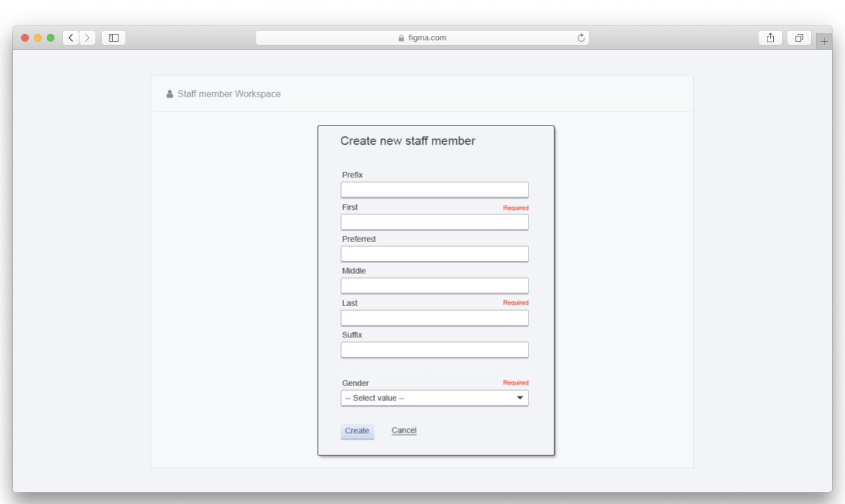This screenshot has height=504, width=845.
Task: Close the window with the red button
Action: coord(25,38)
